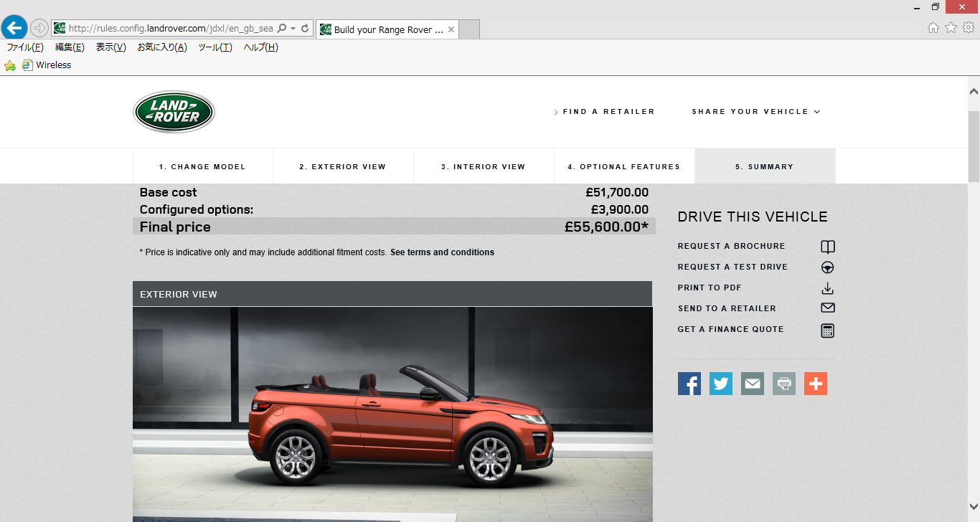The image size is (980, 522).
Task: Click the finance quote calculator icon
Action: (x=827, y=331)
